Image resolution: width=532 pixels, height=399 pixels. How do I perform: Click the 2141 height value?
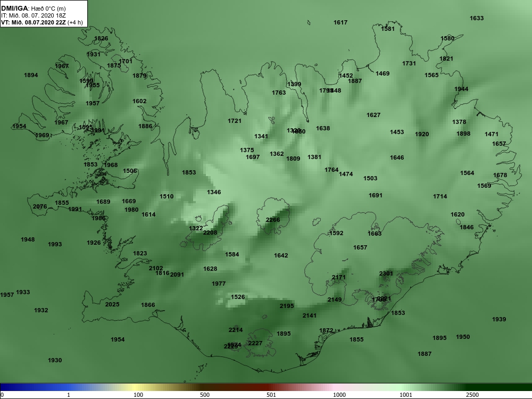tap(310, 315)
